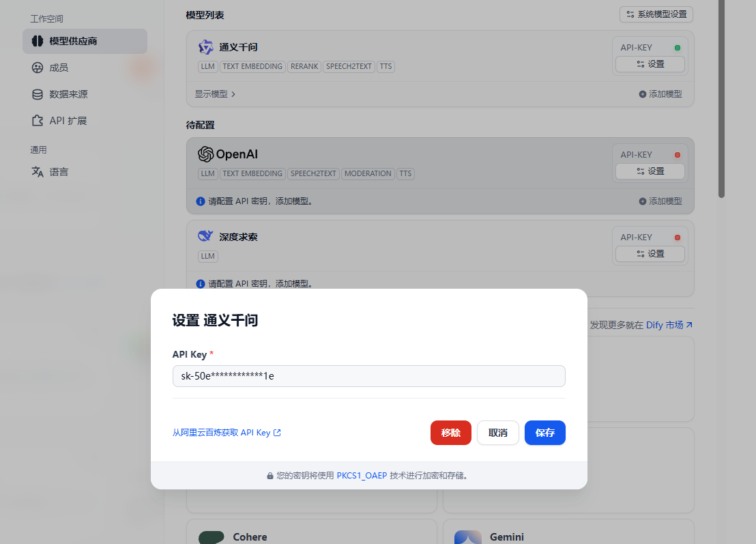This screenshot has height=544, width=756.
Task: Click the blue 保存 button
Action: tap(544, 433)
